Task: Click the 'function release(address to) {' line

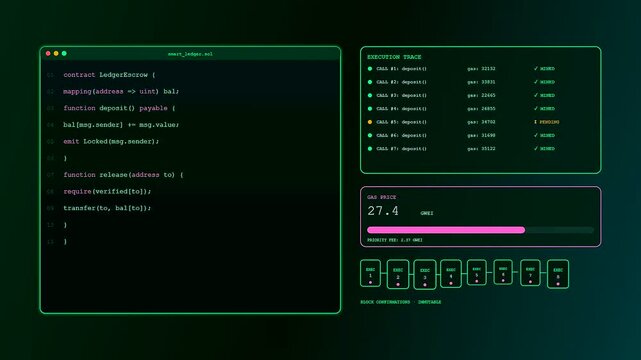Action: (123, 175)
